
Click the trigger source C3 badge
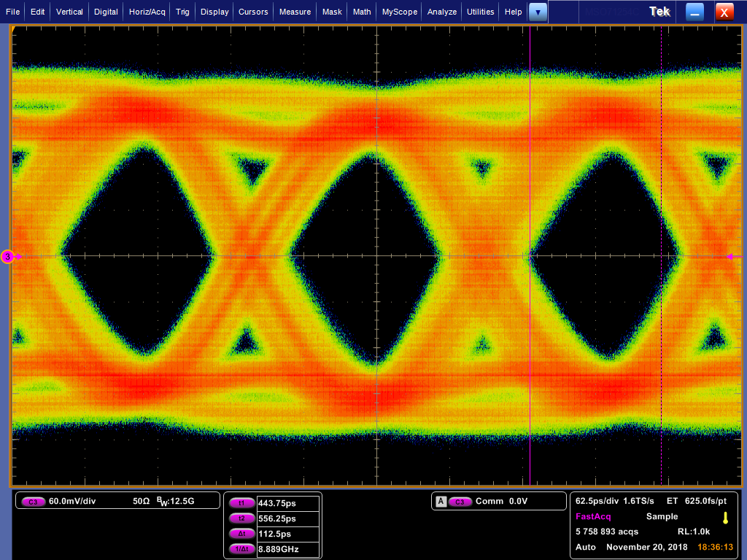pos(460,502)
